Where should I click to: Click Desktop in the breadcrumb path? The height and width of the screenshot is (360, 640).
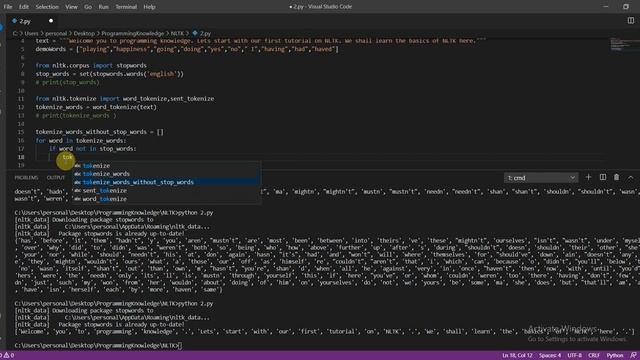(x=84, y=33)
